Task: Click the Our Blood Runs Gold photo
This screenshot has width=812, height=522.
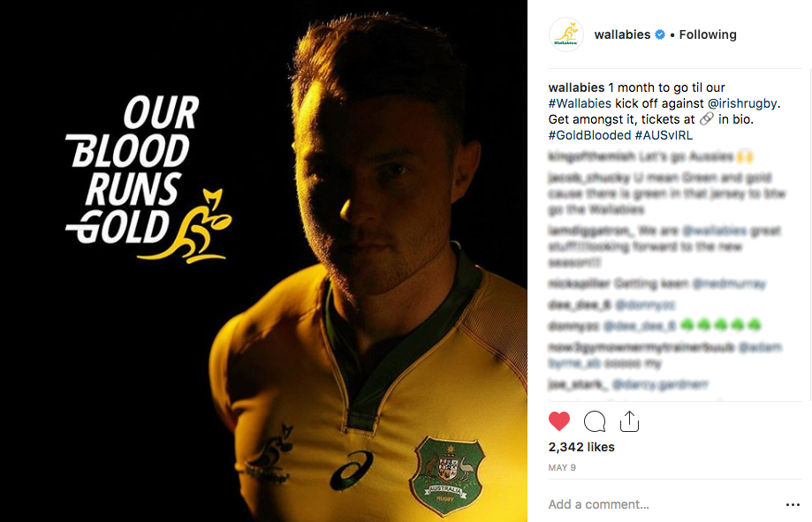Action: pos(263,261)
